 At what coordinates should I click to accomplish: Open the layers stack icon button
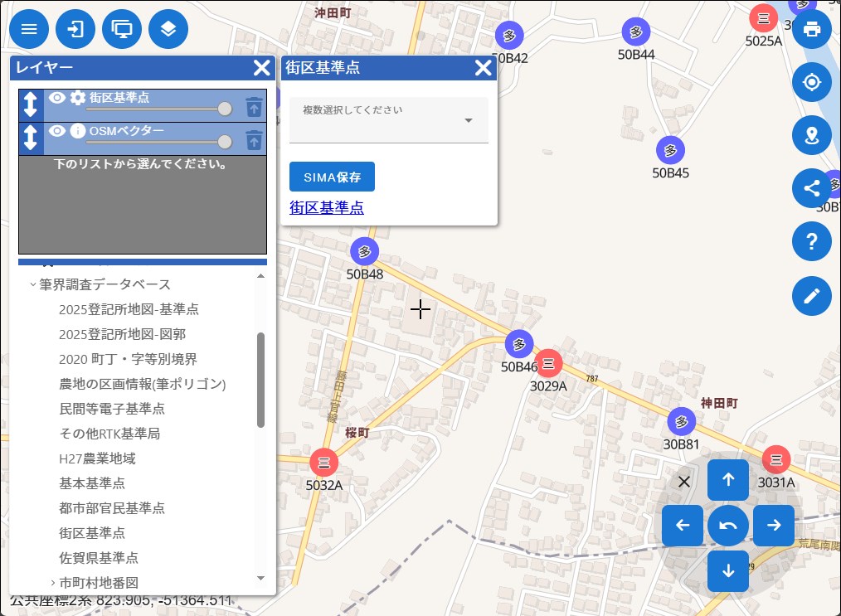pos(168,30)
